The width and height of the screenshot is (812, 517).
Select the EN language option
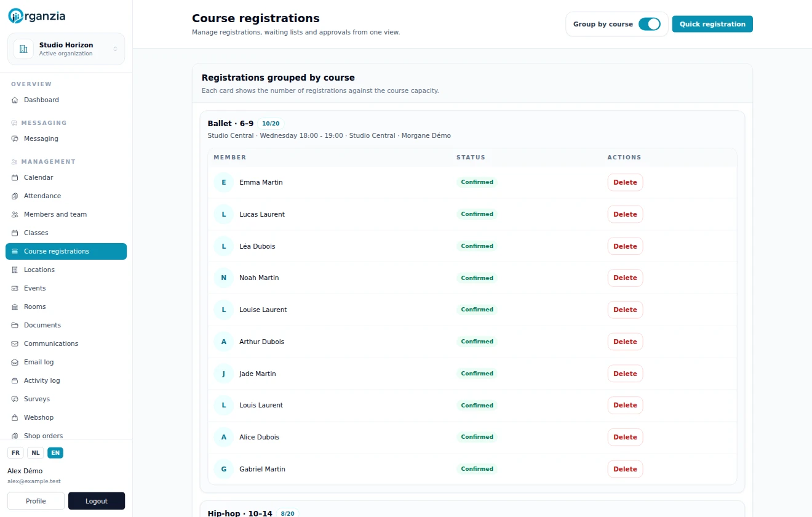pyautogui.click(x=55, y=453)
